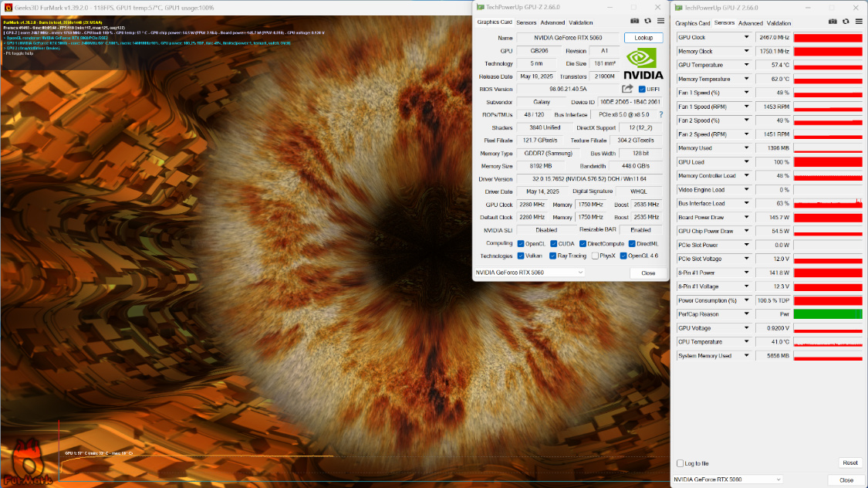
Task: Click the NVIDIA logo in the Graphics Card tab
Action: [x=643, y=64]
